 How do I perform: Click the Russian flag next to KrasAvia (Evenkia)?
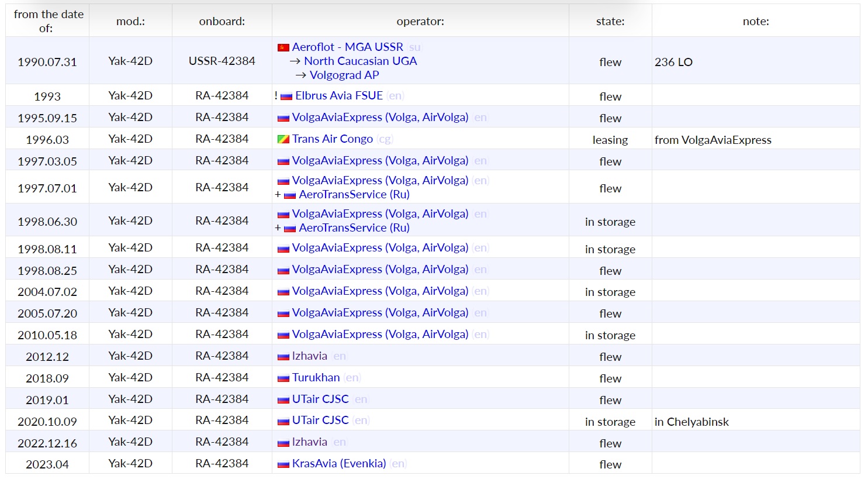283,464
